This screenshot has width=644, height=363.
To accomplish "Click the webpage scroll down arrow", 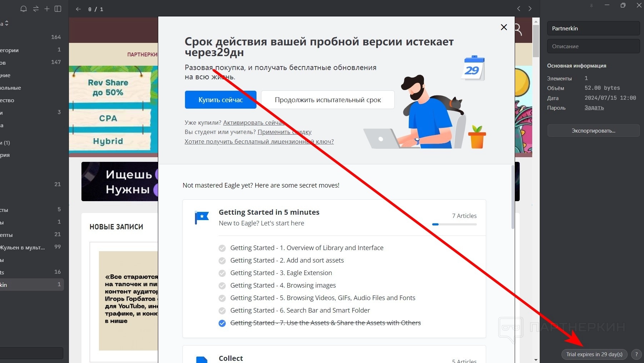I will point(536,360).
